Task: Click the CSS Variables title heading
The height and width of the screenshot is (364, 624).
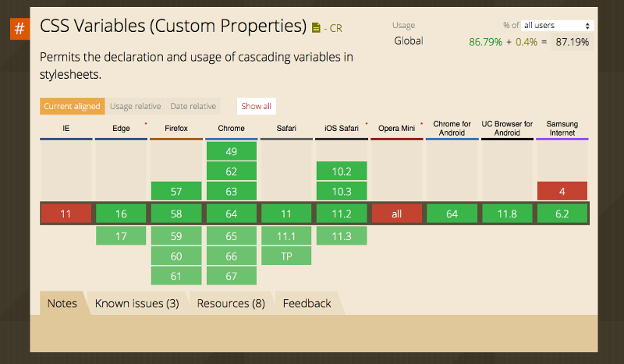Action: (x=173, y=27)
